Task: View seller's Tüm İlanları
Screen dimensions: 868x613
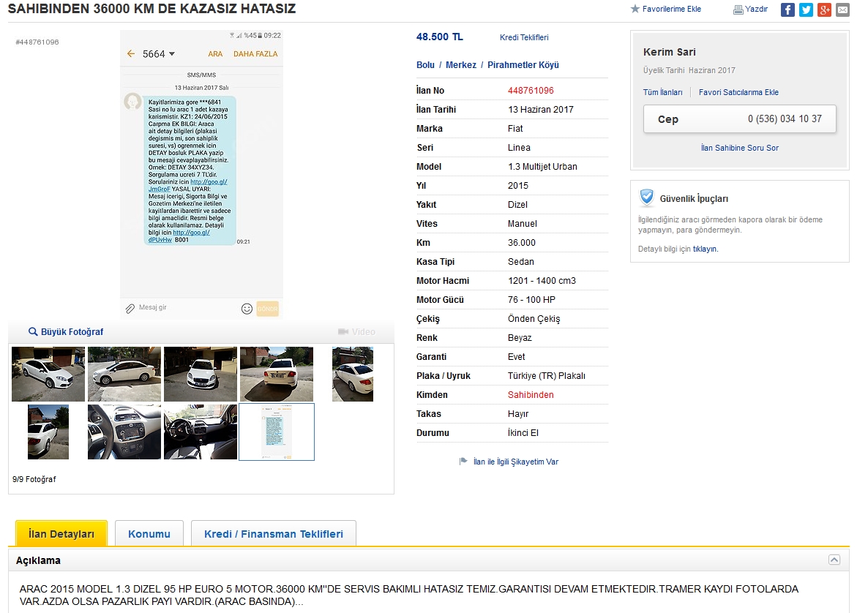Action: pos(662,92)
